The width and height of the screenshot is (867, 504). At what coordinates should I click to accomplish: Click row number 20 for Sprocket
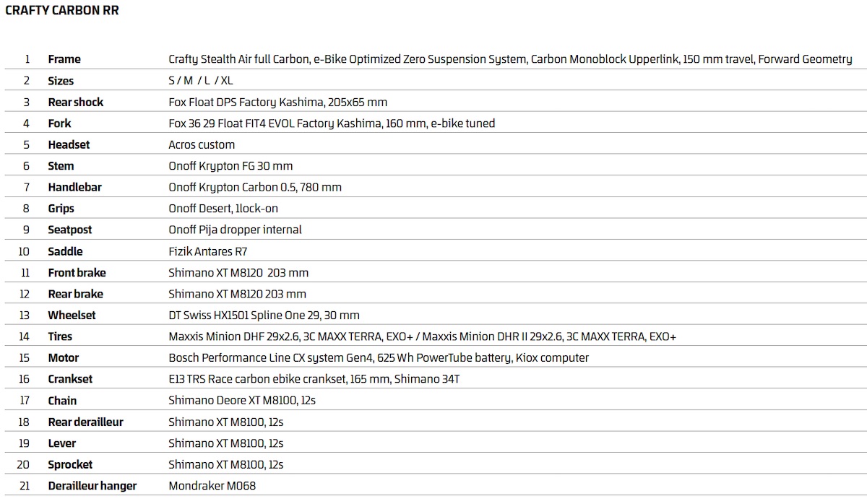(x=25, y=464)
